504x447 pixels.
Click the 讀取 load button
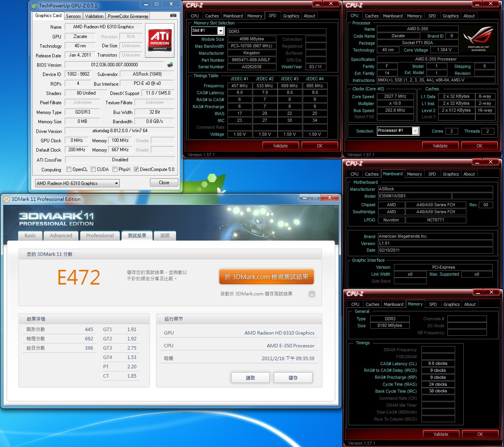pos(250,378)
